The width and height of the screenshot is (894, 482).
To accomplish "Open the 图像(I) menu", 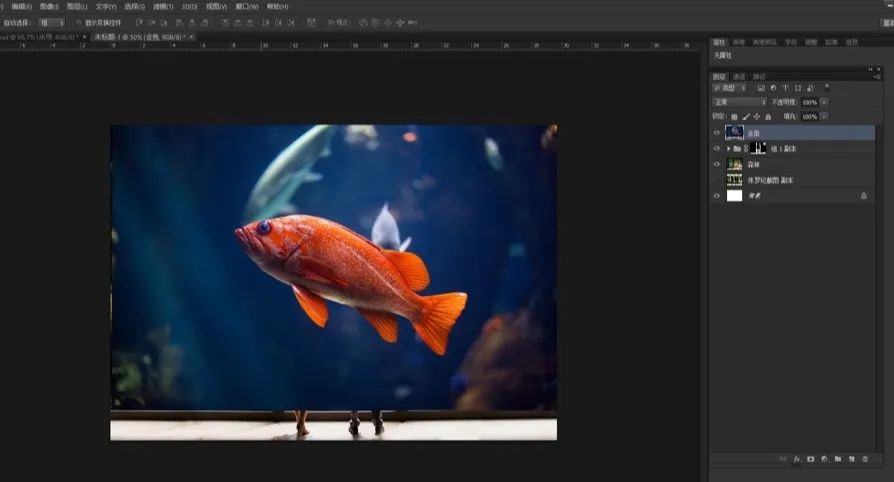I will [x=49, y=7].
